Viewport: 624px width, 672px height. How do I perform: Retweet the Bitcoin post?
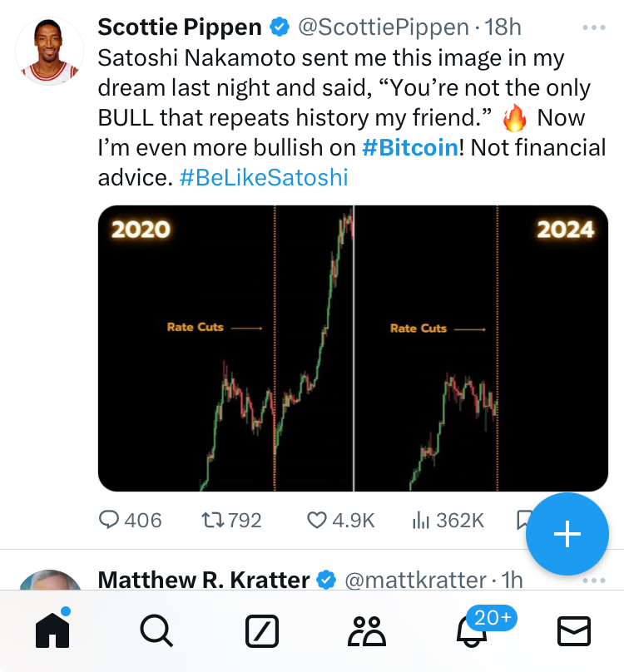(x=214, y=520)
